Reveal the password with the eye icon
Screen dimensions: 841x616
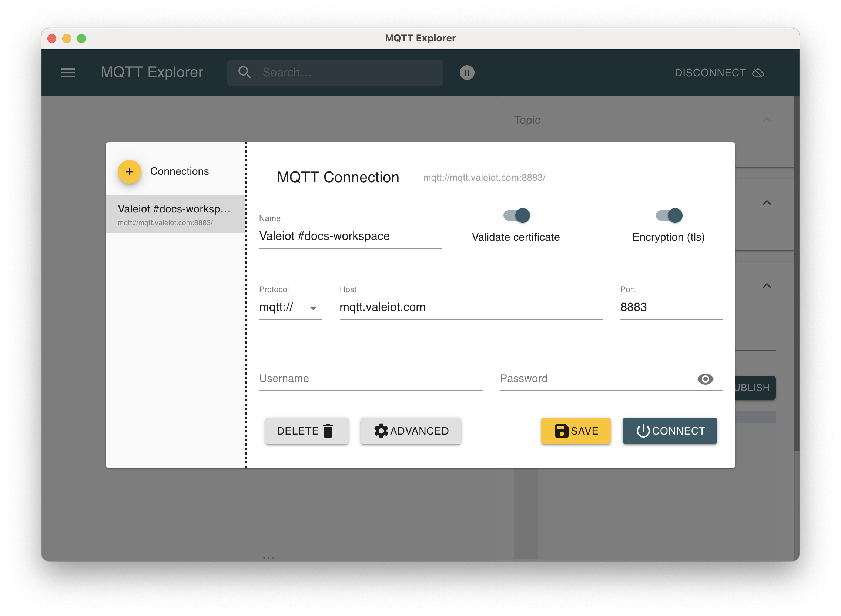click(705, 379)
